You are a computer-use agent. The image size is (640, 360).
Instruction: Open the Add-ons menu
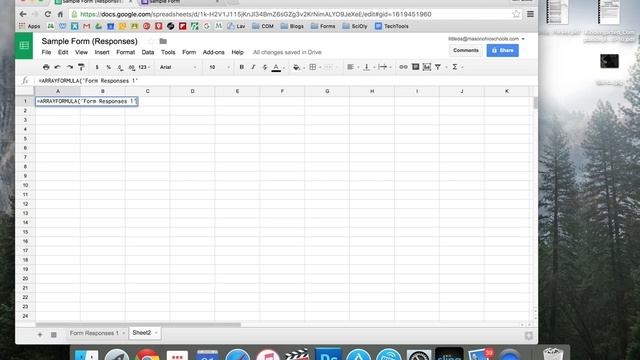[213, 52]
